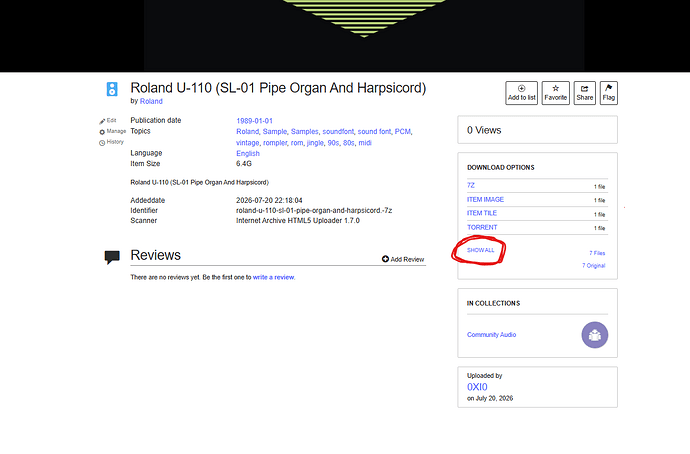Open the Roland creator link
The image size is (690, 454).
coord(151,101)
